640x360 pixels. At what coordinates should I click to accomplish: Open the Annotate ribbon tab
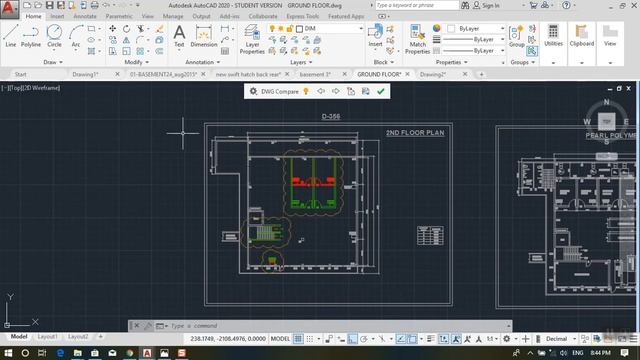[84, 16]
